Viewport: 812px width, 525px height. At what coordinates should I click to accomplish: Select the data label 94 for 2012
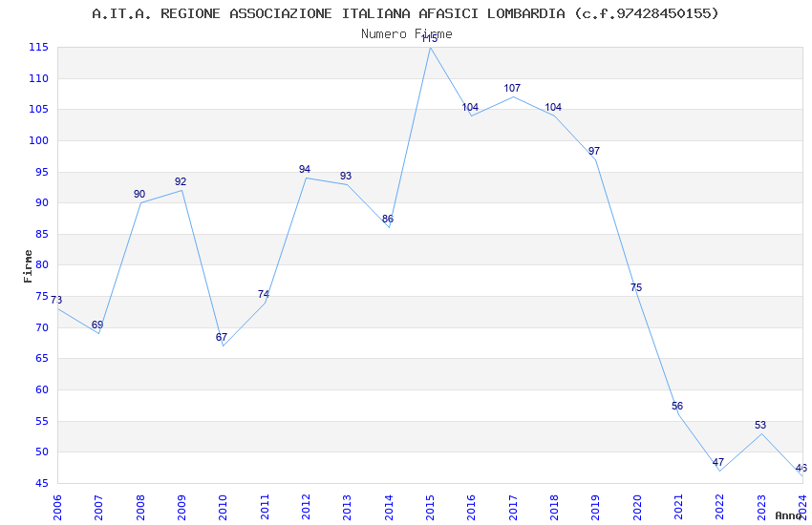305,169
